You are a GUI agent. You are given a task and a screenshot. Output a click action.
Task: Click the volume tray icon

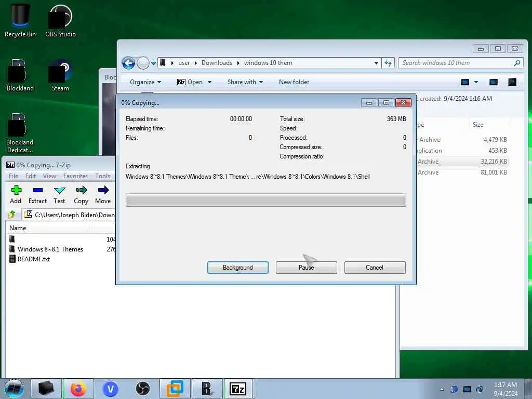tap(480, 389)
